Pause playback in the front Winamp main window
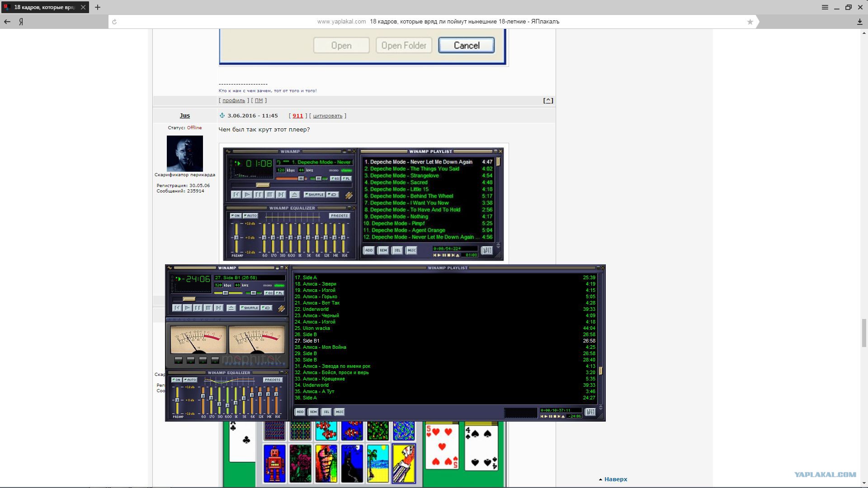 (198, 308)
